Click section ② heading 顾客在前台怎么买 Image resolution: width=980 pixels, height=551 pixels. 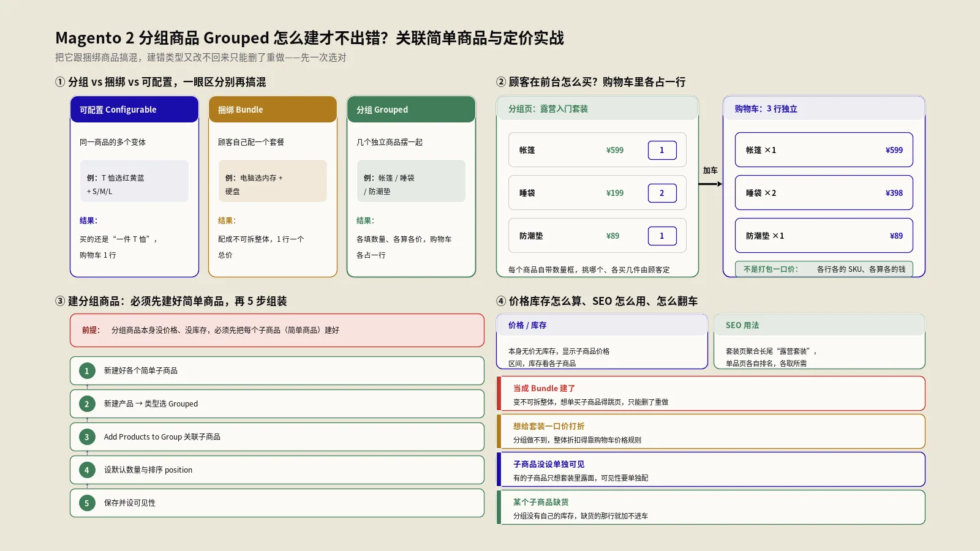point(591,82)
